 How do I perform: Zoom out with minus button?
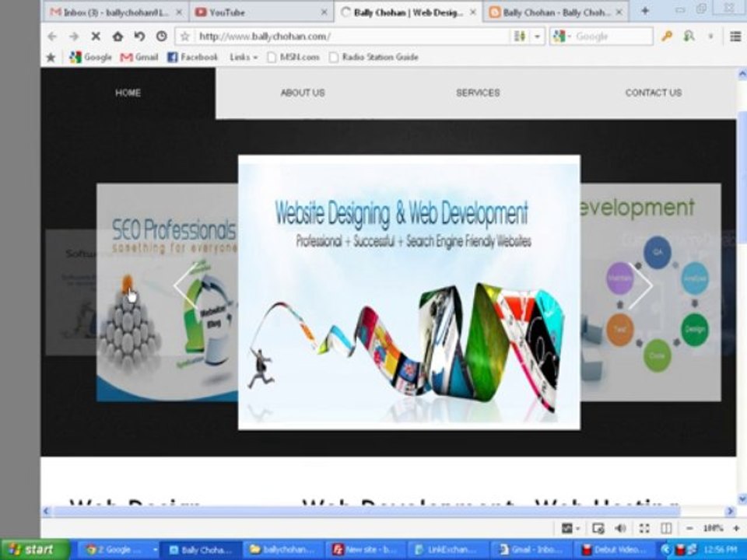click(689, 528)
